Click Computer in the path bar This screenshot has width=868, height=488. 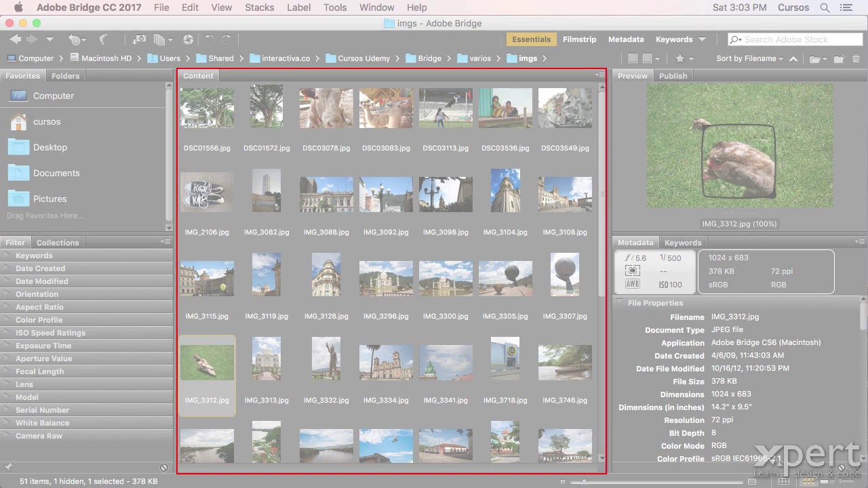pos(30,58)
